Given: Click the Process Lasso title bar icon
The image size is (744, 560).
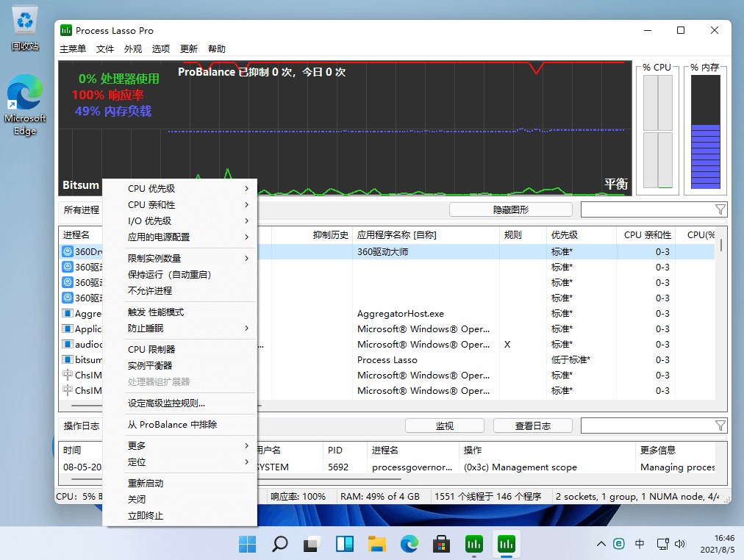Looking at the screenshot, I should coord(66,30).
